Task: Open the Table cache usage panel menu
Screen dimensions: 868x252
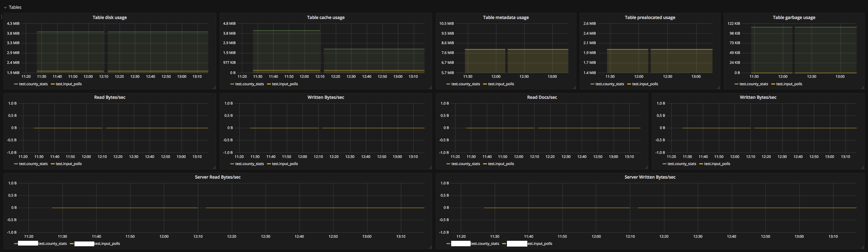Action: (x=326, y=17)
